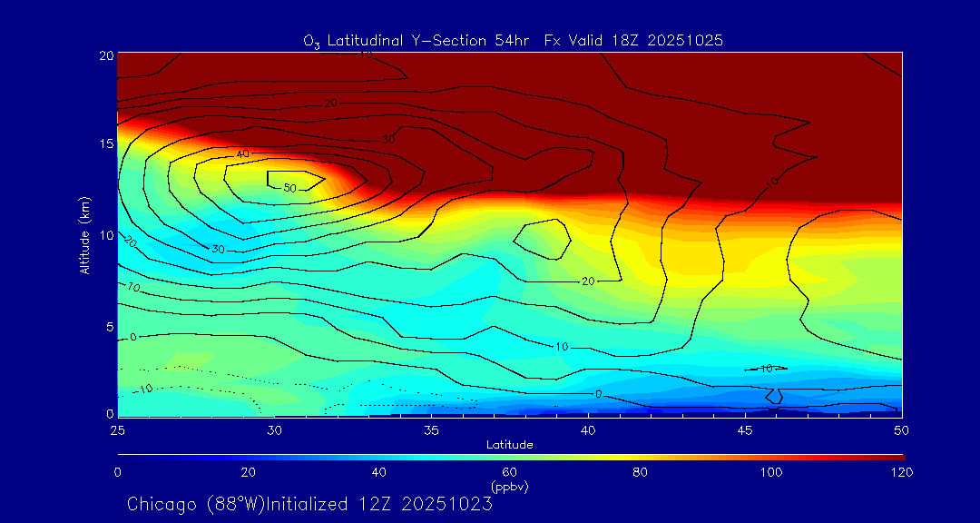Click the "(ppbv)" units label
This screenshot has width=980, height=523.
click(x=510, y=487)
